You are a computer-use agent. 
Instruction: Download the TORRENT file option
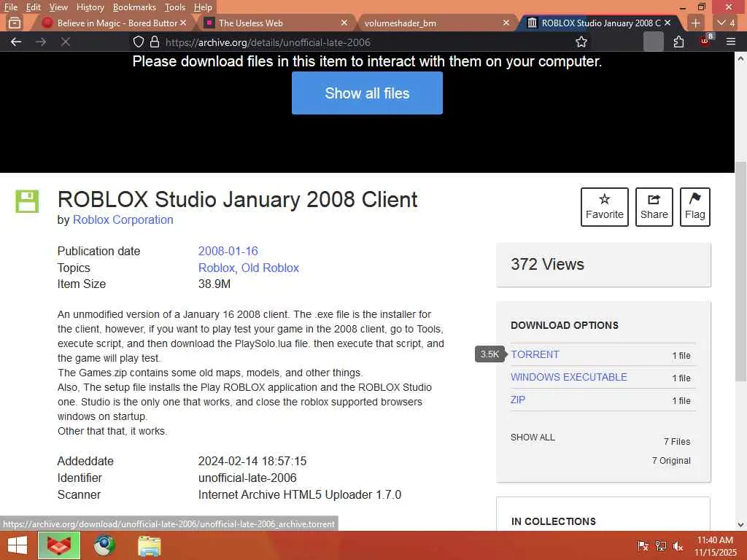tap(535, 354)
